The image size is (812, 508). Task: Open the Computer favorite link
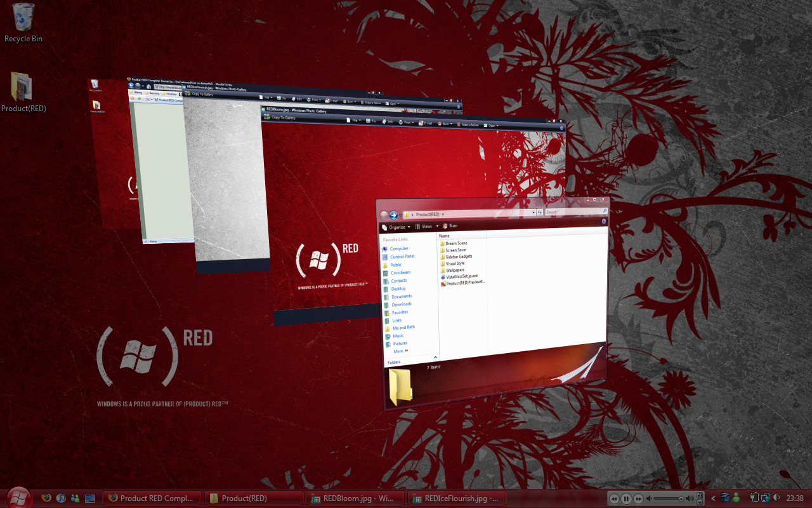tap(399, 248)
